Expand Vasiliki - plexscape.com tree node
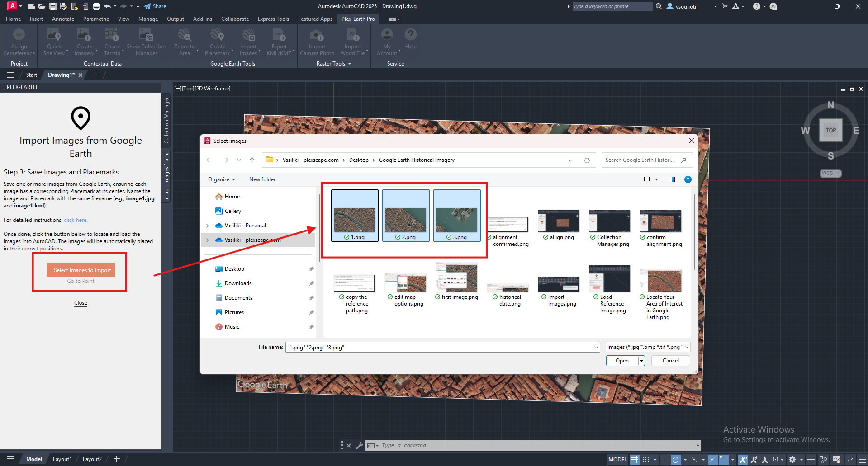Viewport: 868px width, 466px height. click(x=208, y=240)
